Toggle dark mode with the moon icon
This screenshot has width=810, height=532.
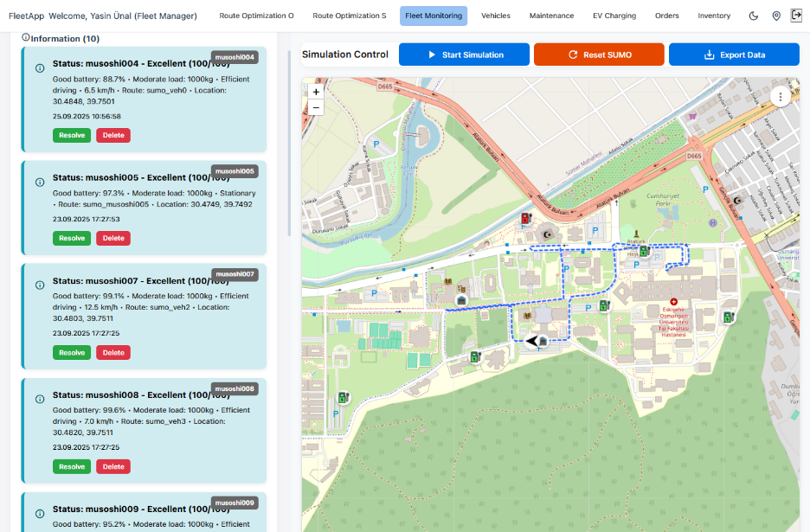click(x=754, y=16)
